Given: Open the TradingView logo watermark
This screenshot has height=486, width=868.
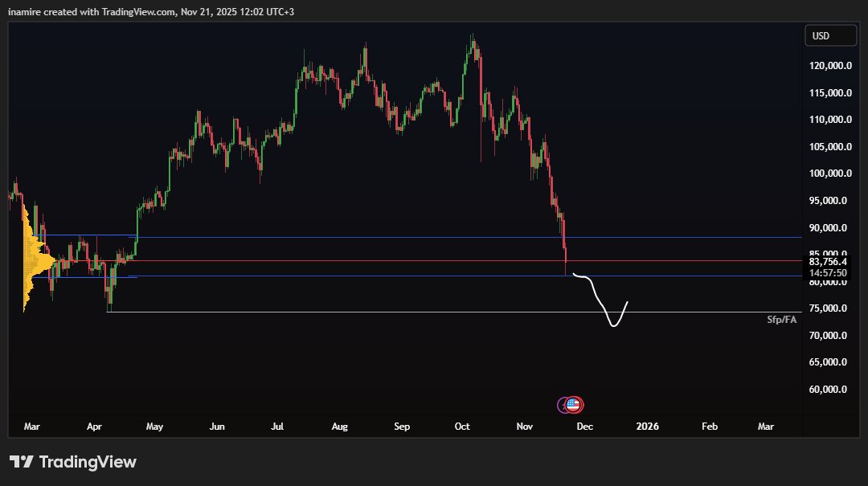Looking at the screenshot, I should tap(72, 462).
